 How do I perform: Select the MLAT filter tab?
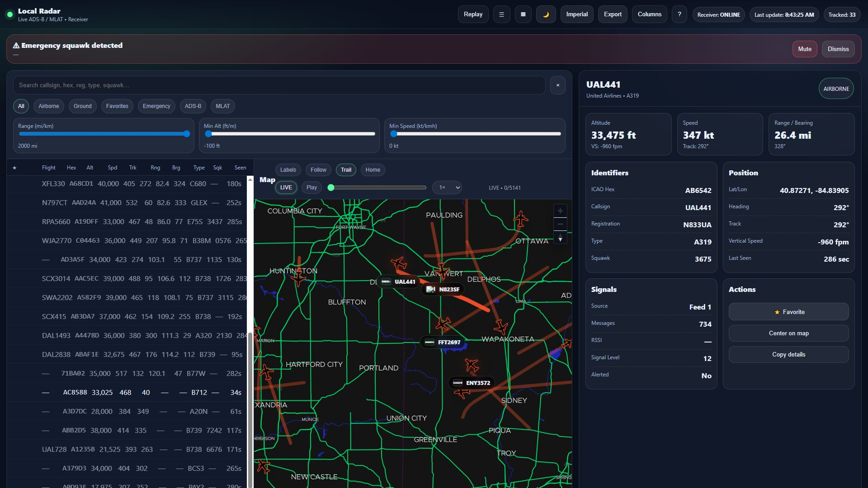(222, 106)
